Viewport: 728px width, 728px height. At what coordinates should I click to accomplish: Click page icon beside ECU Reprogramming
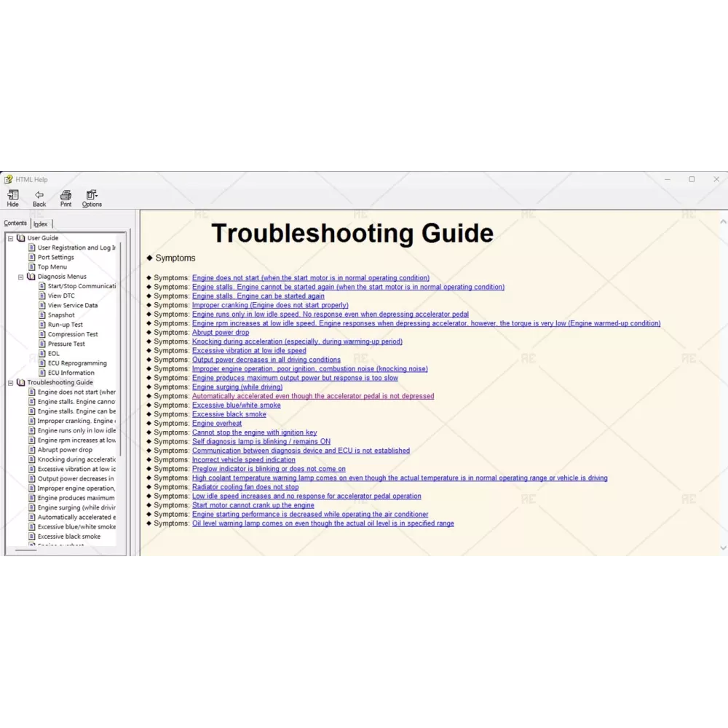pos(42,363)
